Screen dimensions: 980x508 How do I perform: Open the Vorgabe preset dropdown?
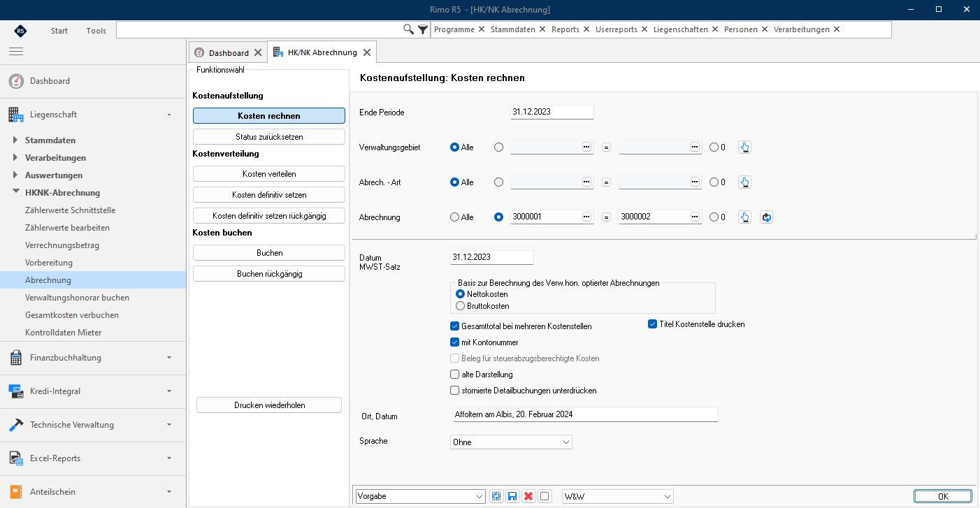pyautogui.click(x=420, y=496)
